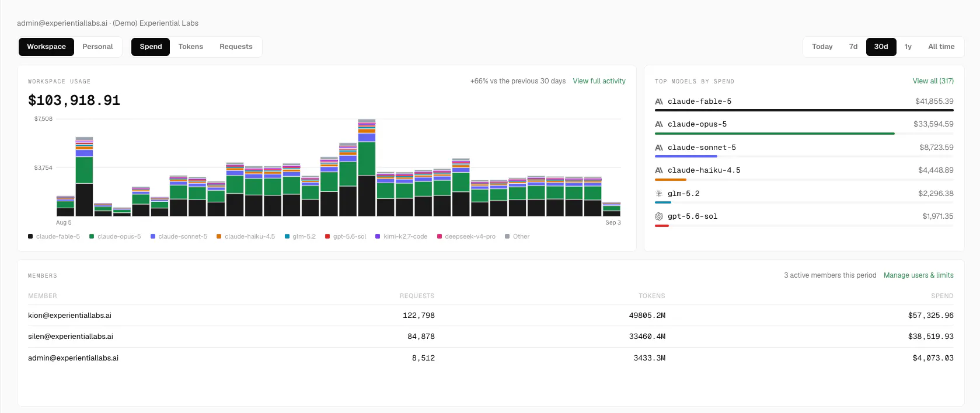
Task: Click the TOKENS column header
Action: pyautogui.click(x=652, y=296)
